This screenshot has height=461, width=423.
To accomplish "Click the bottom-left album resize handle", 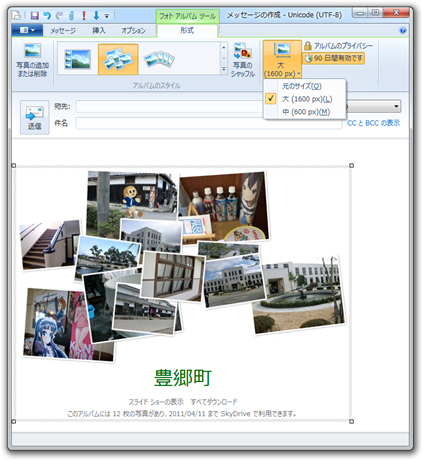I will pos(14,422).
